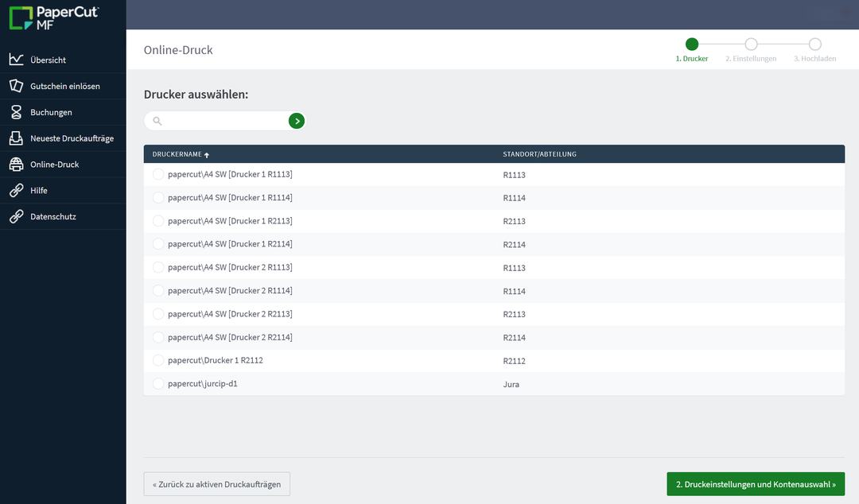The height and width of the screenshot is (504, 859).
Task: Select printer A4 SW Drucker 2 R2113
Action: point(158,314)
